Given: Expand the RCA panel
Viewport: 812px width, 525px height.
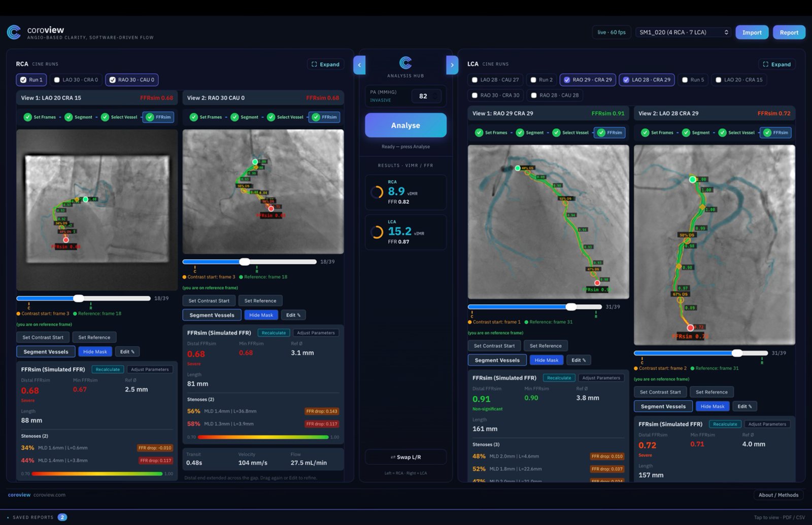Looking at the screenshot, I should pyautogui.click(x=326, y=64).
